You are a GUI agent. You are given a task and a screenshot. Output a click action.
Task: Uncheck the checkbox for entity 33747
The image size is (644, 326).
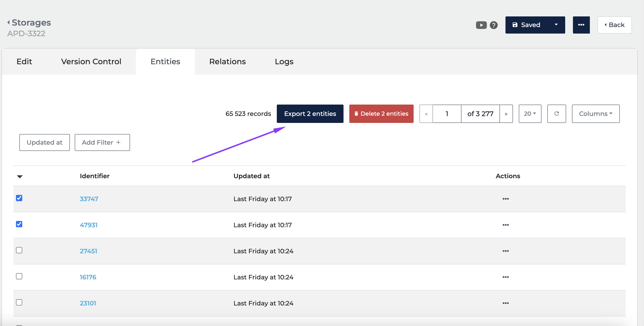(19, 198)
